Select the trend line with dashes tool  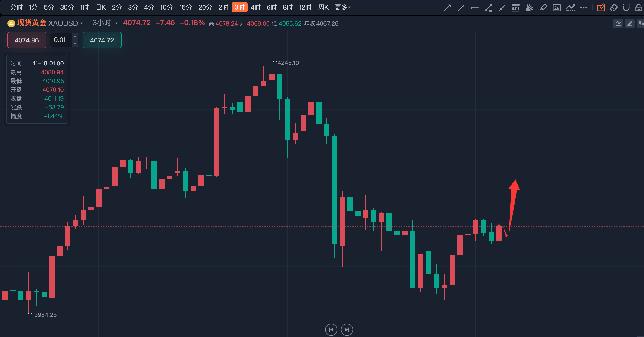coord(570,8)
